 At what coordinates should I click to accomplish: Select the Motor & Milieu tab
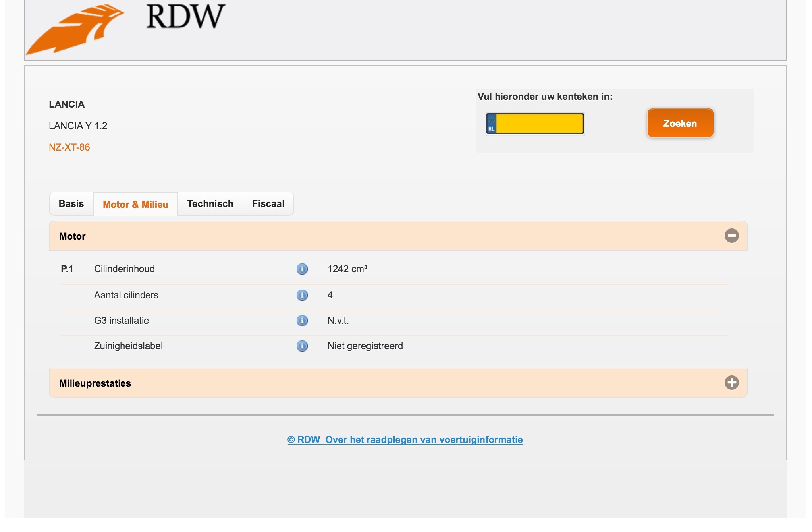coord(135,204)
